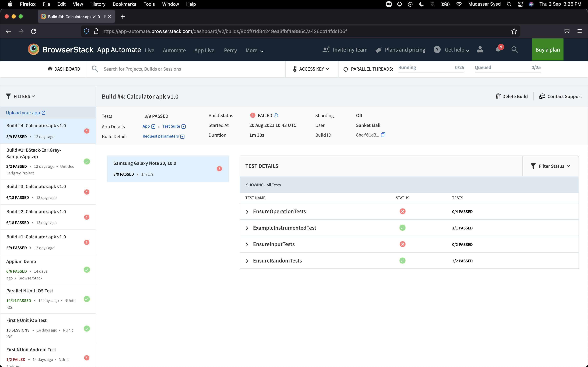Screen dimensions: 588x367
Task: Click the Buy a plan button
Action: (x=547, y=50)
